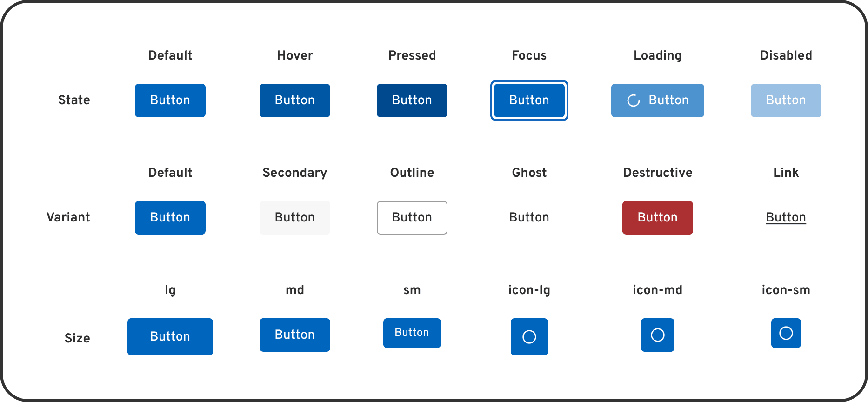Click the red Destructive button
The height and width of the screenshot is (402, 868).
tap(657, 217)
